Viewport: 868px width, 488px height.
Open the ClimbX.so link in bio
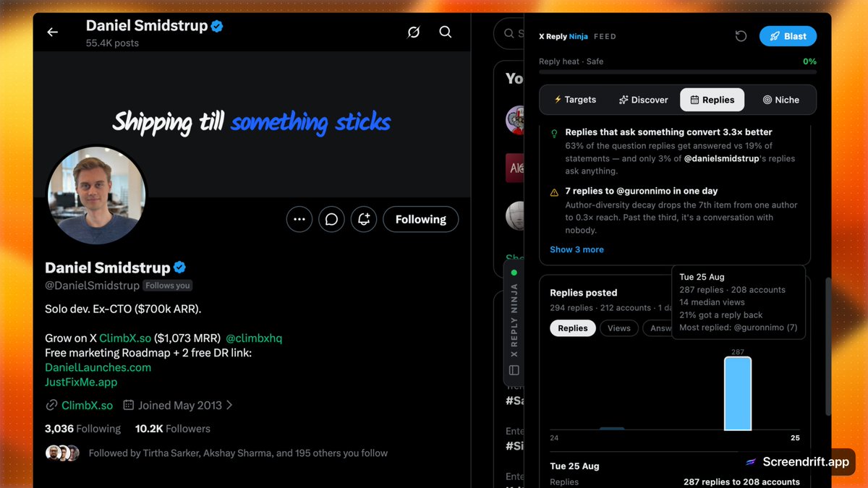click(125, 338)
